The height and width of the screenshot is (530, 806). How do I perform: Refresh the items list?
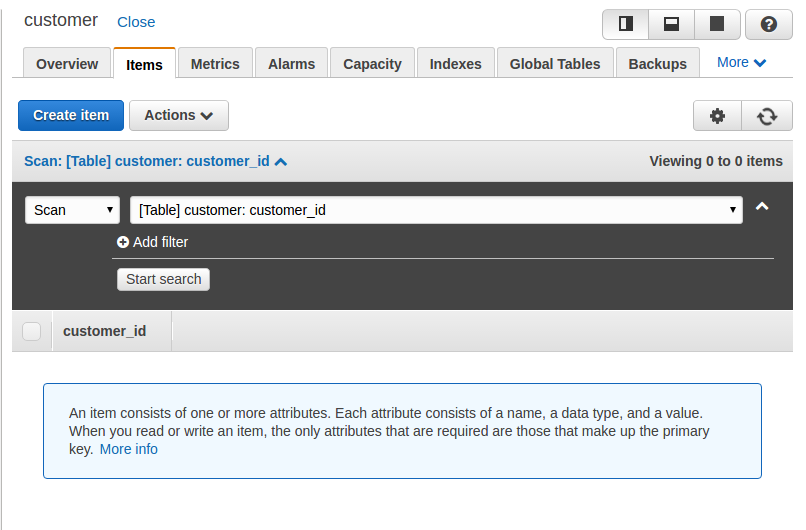tap(767, 116)
